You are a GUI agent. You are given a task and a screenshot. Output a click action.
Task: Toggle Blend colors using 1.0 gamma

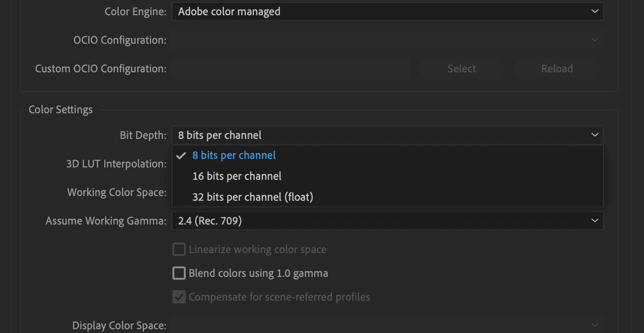[179, 273]
